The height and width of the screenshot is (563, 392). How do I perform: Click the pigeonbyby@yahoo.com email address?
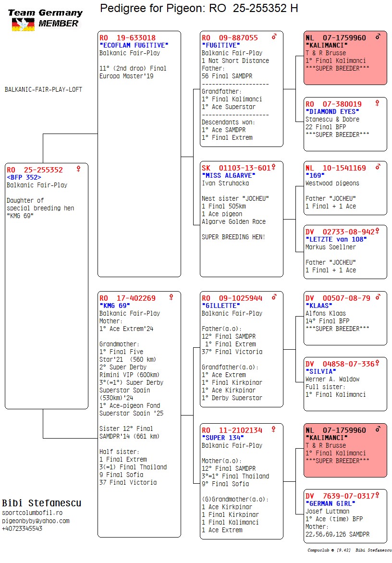click(36, 521)
